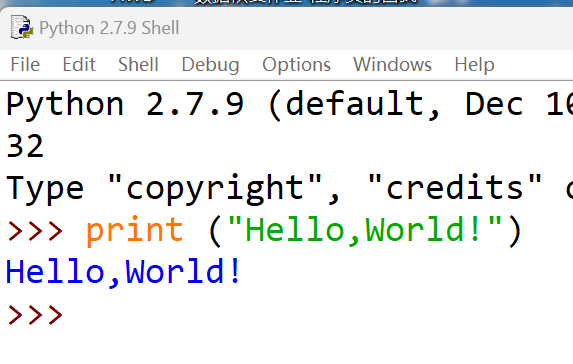The width and height of the screenshot is (573, 364).
Task: Click the >>> prompt before print statement
Action: tap(35, 231)
